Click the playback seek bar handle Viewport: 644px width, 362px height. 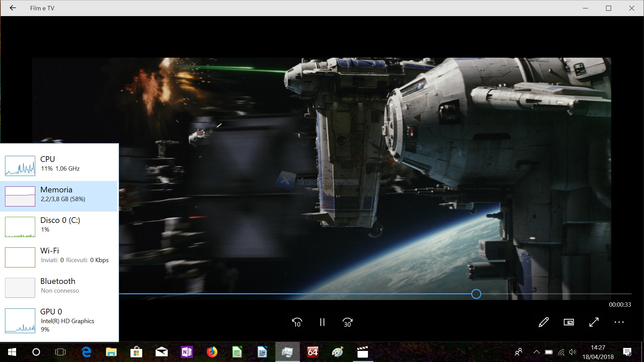pos(476,294)
